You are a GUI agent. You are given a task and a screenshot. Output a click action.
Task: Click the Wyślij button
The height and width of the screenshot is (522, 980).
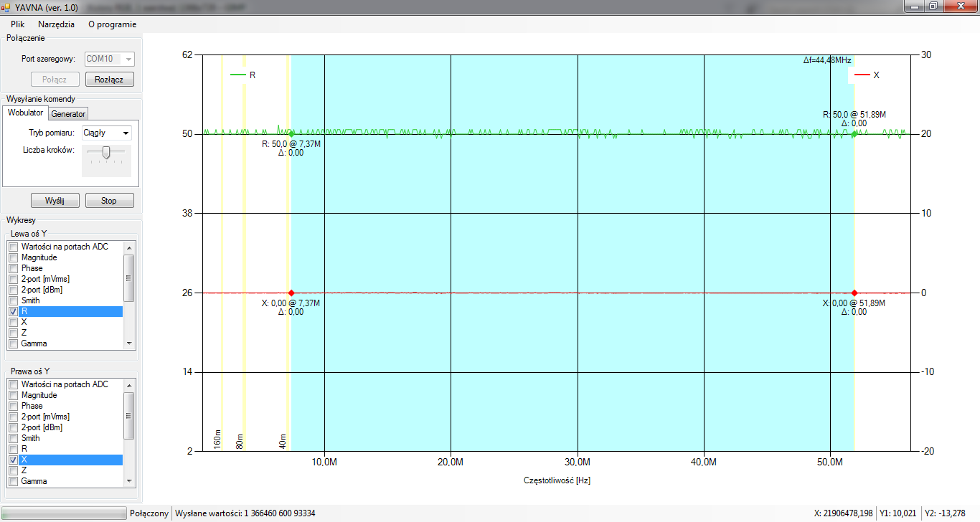pyautogui.click(x=55, y=201)
